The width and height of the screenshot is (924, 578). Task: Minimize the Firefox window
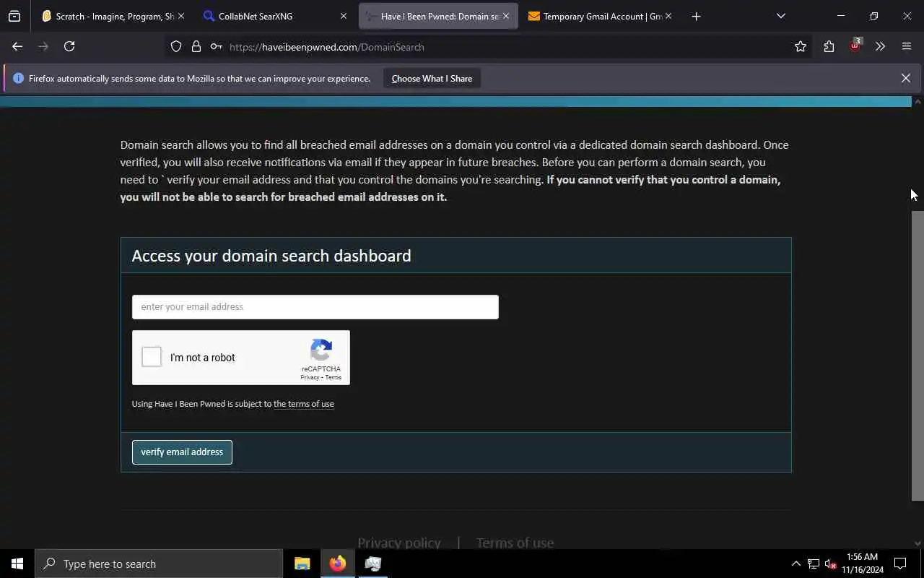(840, 16)
